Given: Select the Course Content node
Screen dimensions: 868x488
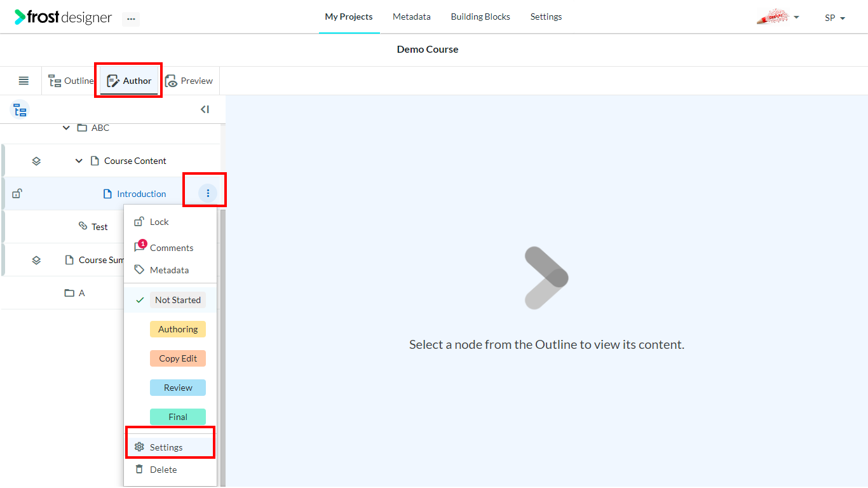Looking at the screenshot, I should tap(135, 161).
